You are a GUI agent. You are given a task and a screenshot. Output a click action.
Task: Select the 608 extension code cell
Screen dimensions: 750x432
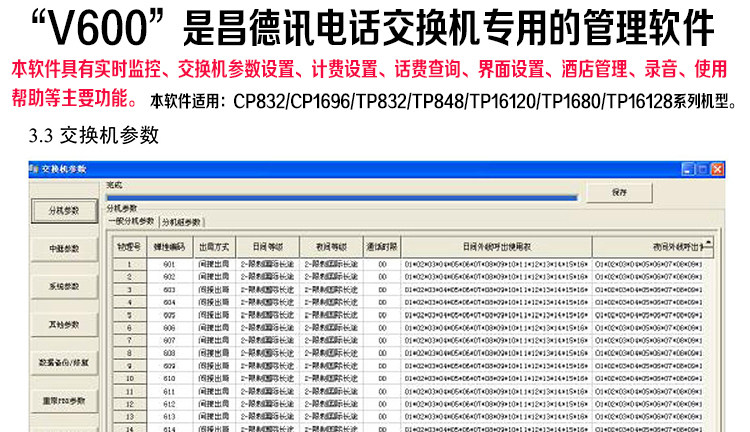(169, 353)
